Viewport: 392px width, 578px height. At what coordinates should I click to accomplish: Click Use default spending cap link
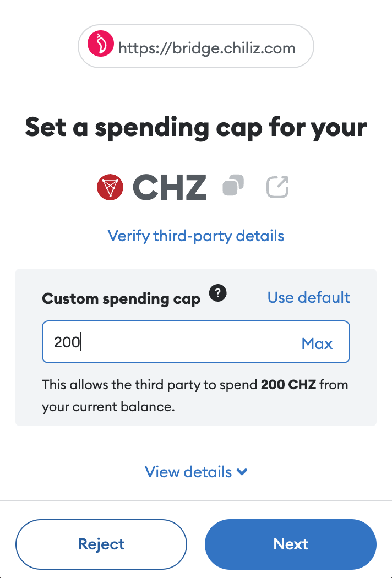pyautogui.click(x=308, y=298)
